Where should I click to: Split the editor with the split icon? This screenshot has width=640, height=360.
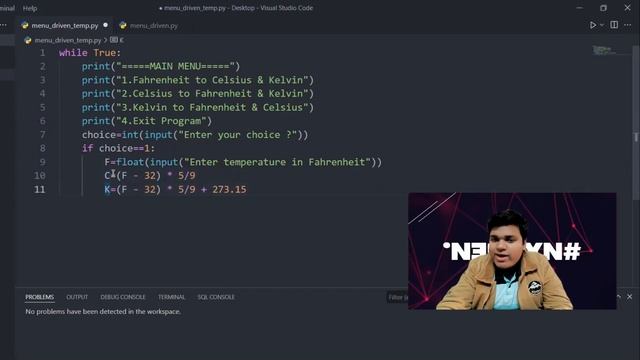tap(614, 25)
